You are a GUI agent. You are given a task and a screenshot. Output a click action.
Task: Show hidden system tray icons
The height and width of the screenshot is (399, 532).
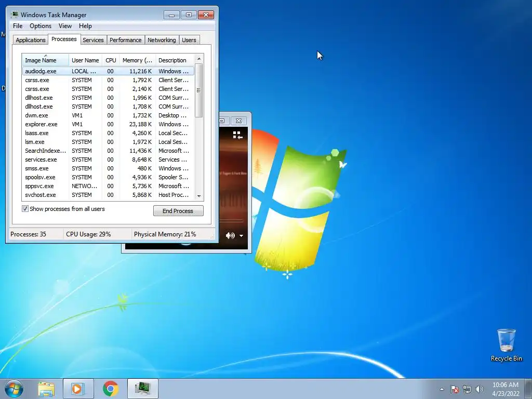442,389
